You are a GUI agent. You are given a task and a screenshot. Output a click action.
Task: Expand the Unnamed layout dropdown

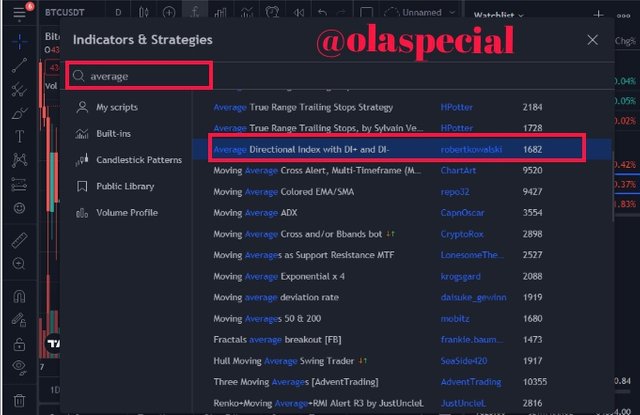(x=418, y=13)
